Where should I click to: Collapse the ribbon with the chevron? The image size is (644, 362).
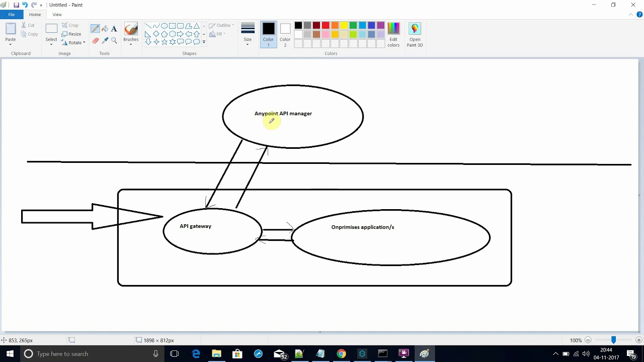pos(631,15)
